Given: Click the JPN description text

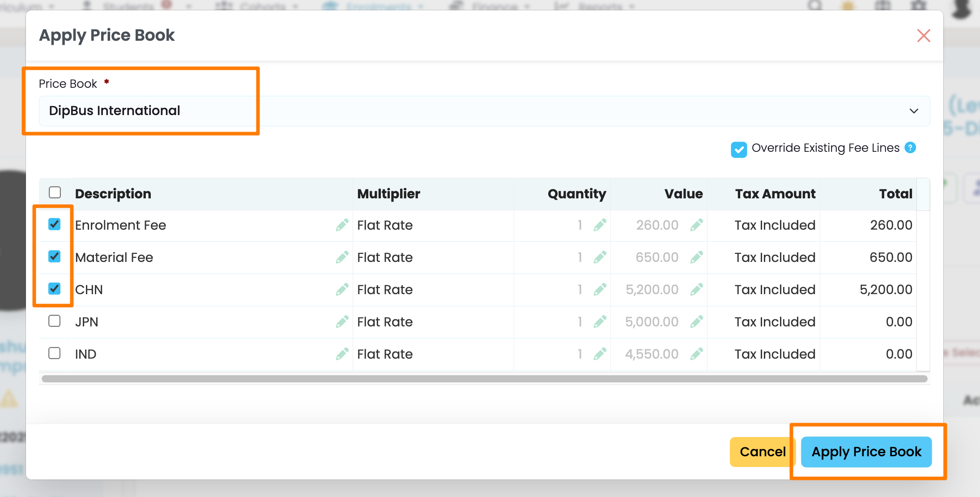Looking at the screenshot, I should pyautogui.click(x=87, y=322).
